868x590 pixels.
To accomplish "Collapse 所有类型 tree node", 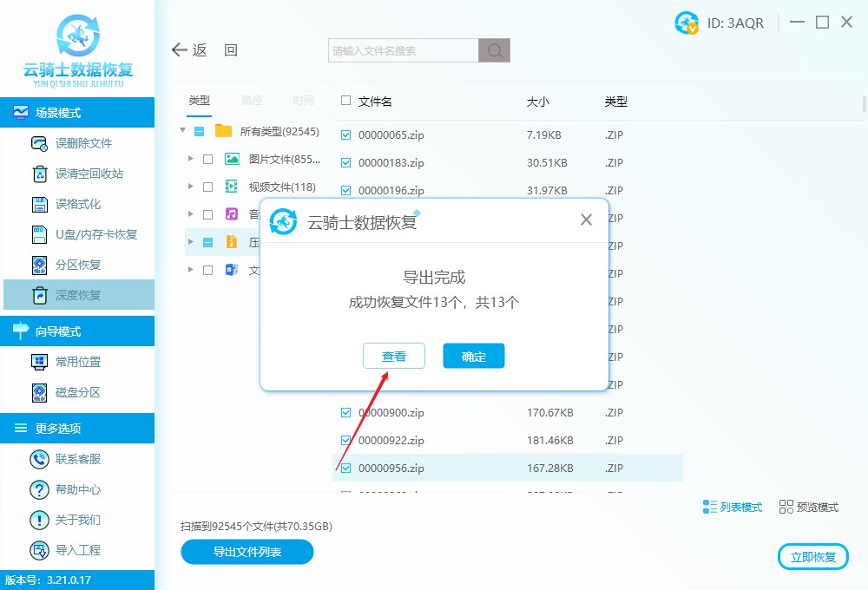I will [182, 131].
